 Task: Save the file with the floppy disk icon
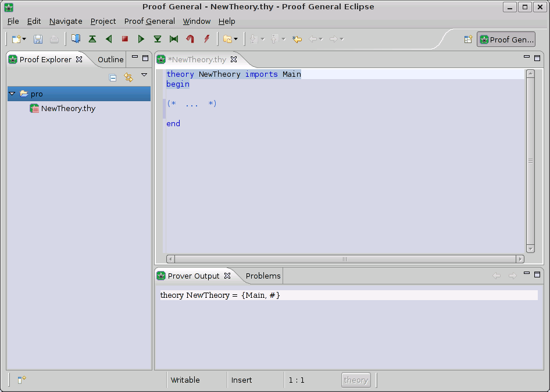pyautogui.click(x=38, y=39)
